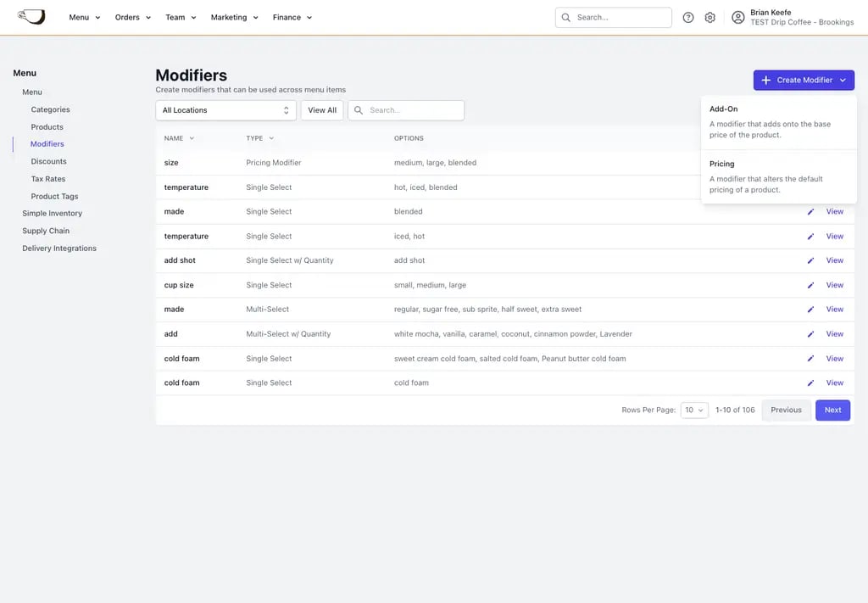Open the settings gear icon

pos(710,18)
